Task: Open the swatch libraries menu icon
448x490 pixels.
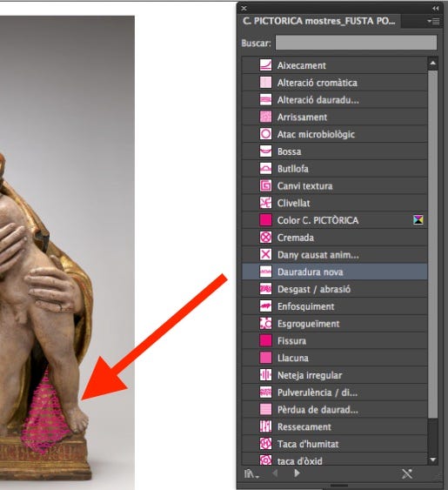Action: pos(251,473)
